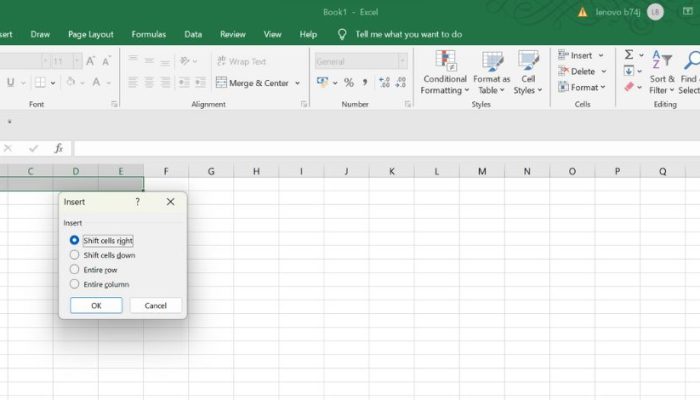700x400 pixels.
Task: Open Font dialog launcher icon
Action: (x=114, y=104)
